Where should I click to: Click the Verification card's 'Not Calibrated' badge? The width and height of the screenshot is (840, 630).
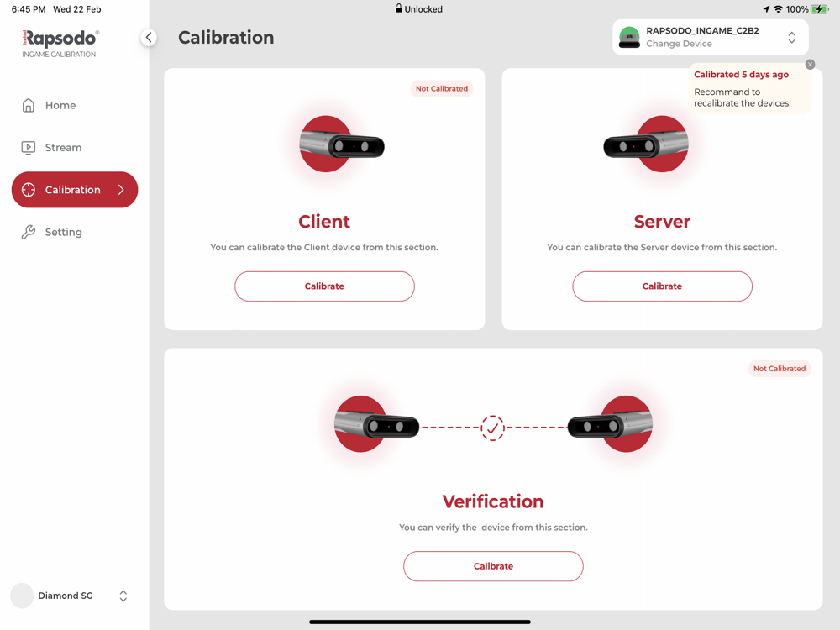point(780,369)
